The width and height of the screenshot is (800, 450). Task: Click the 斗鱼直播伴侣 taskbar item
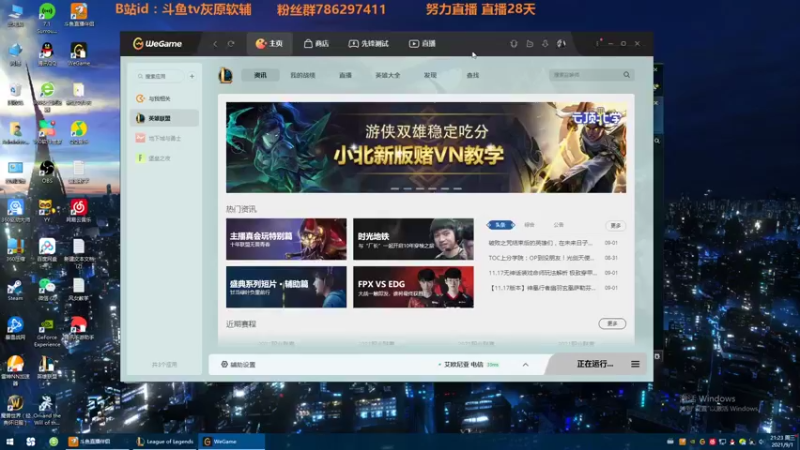click(97, 442)
